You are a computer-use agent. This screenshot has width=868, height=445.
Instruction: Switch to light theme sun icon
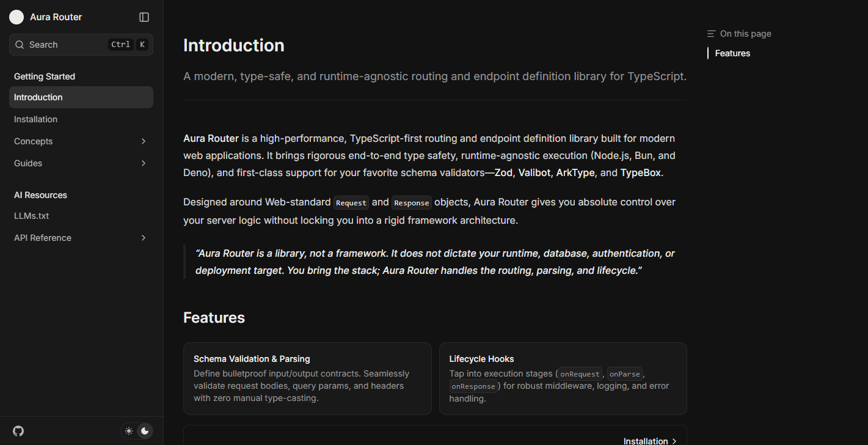point(129,431)
